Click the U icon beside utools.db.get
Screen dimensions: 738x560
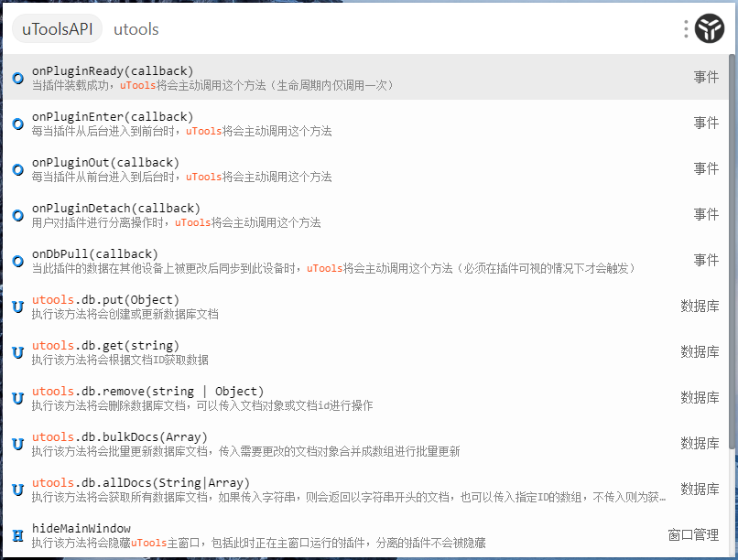(18, 352)
